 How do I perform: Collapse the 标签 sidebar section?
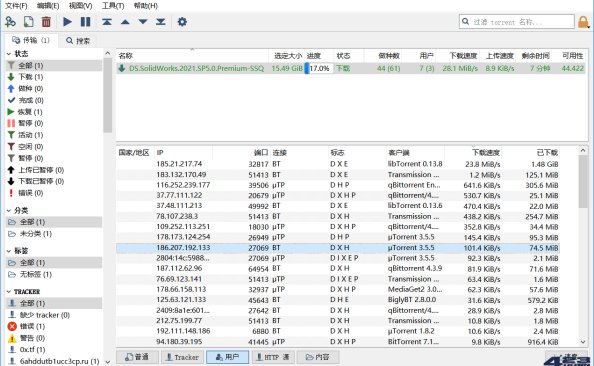click(9, 251)
